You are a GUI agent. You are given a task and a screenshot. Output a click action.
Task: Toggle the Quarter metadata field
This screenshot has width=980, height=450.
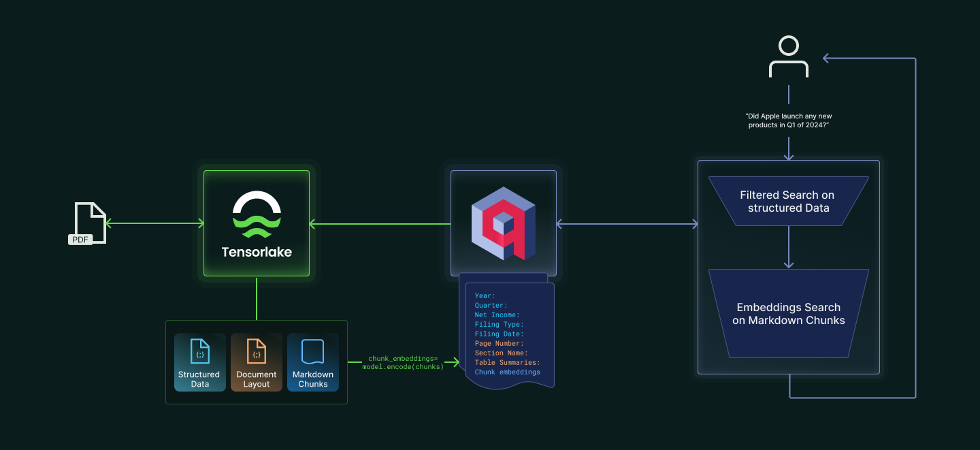(490, 305)
